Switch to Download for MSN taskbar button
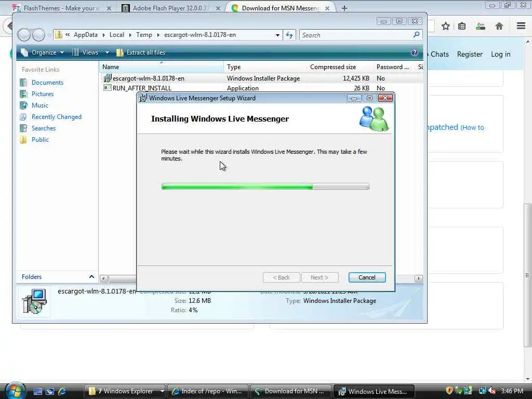This screenshot has width=532, height=399. pos(290,391)
